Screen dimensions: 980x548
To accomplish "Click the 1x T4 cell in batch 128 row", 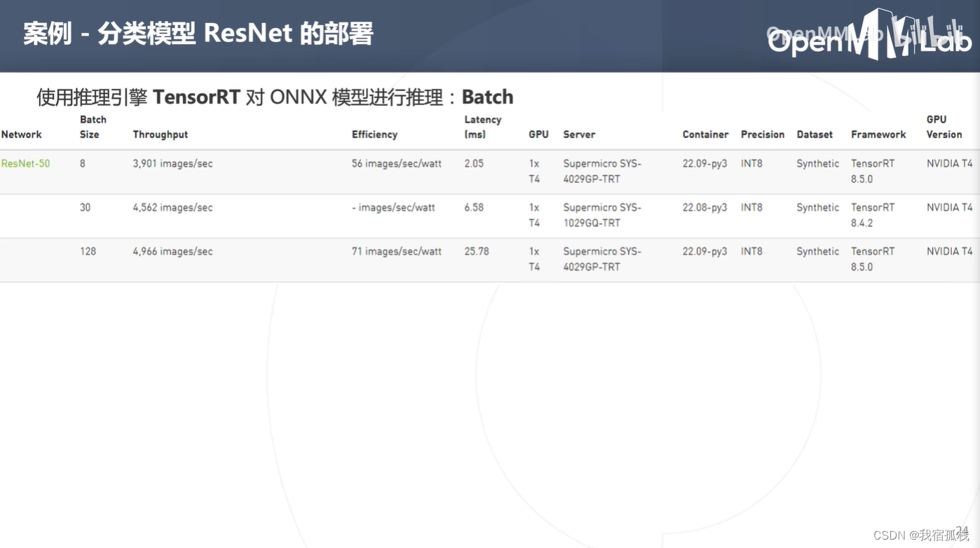I will (x=534, y=259).
